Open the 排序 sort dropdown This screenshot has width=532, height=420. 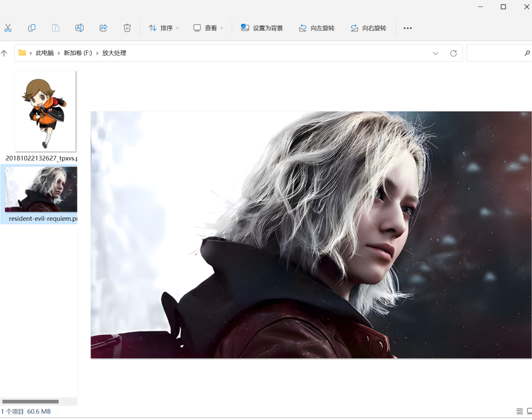(x=164, y=28)
